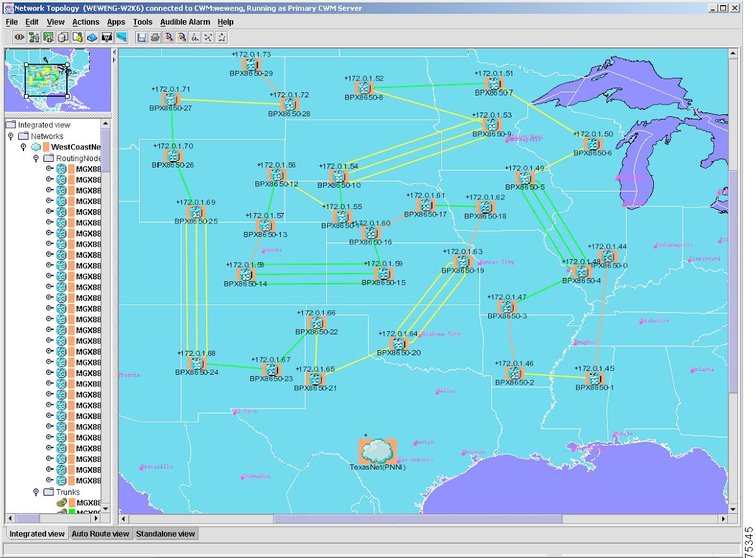
Task: Click the circuit board with plug toolbar icon
Action: pyautogui.click(x=48, y=37)
